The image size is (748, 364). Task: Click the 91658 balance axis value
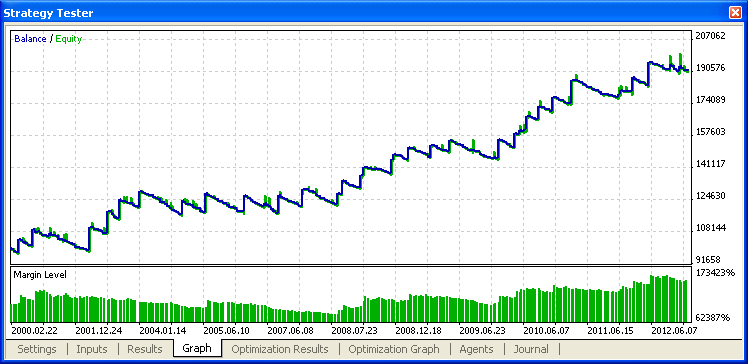[708, 260]
